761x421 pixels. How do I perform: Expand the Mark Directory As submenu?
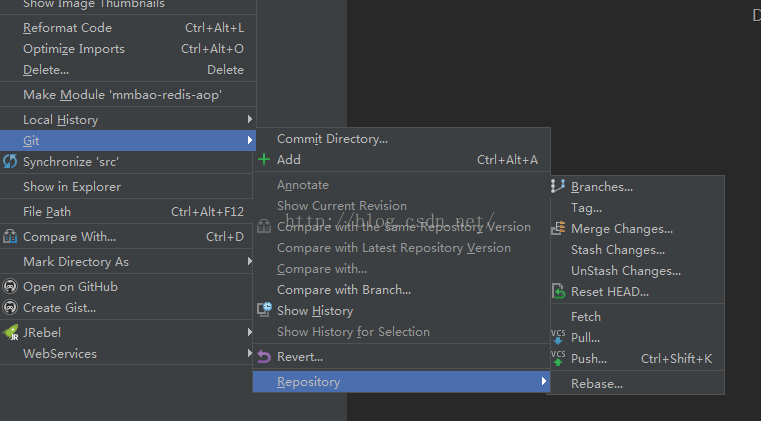[249, 262]
